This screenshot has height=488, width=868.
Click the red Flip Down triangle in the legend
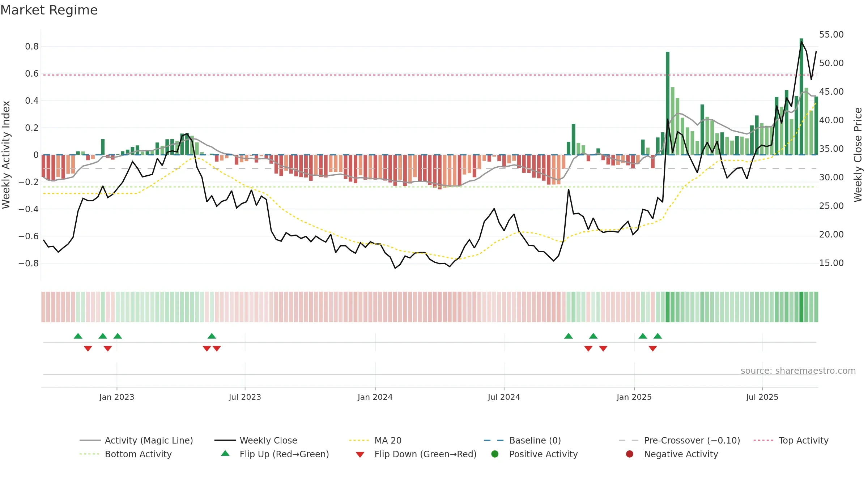pos(360,455)
